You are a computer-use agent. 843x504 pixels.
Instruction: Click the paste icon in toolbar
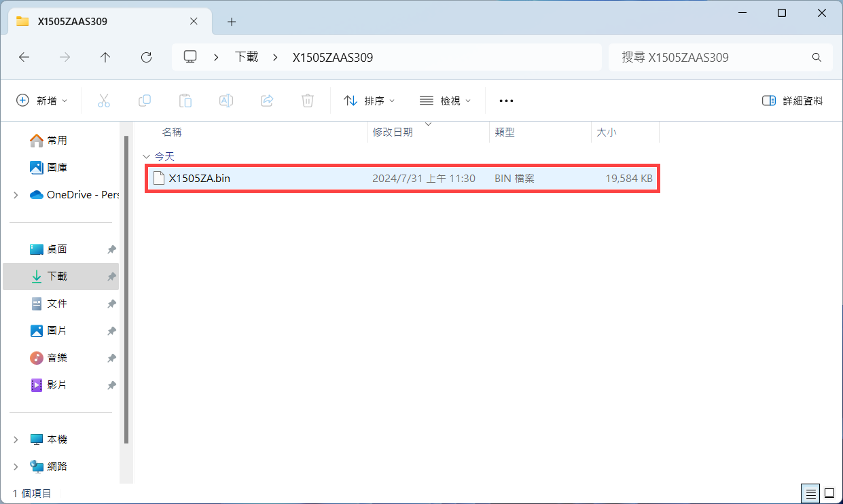185,100
